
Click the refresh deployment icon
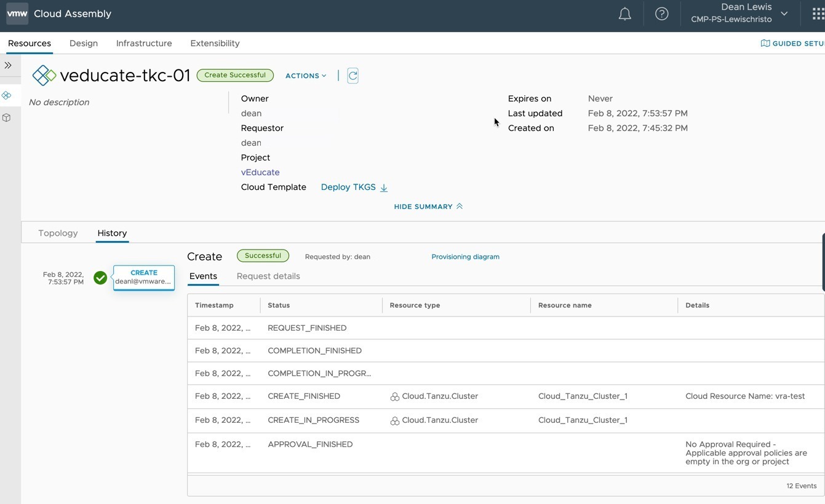coord(353,76)
